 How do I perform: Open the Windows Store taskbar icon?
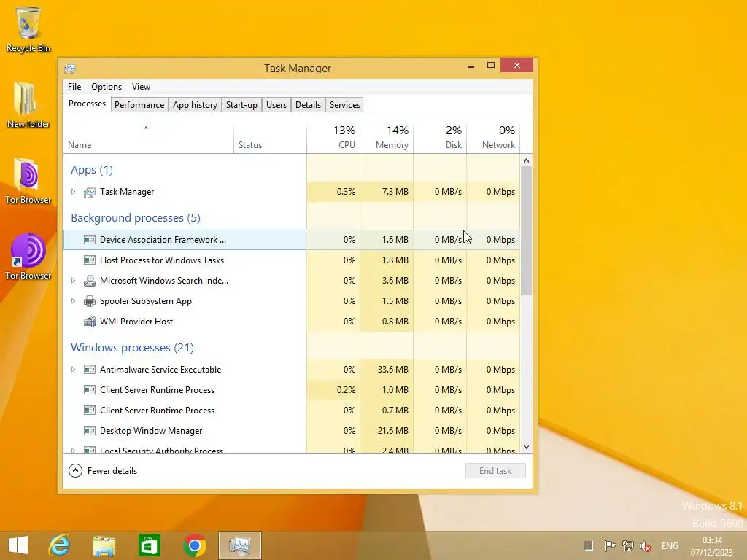pyautogui.click(x=149, y=545)
